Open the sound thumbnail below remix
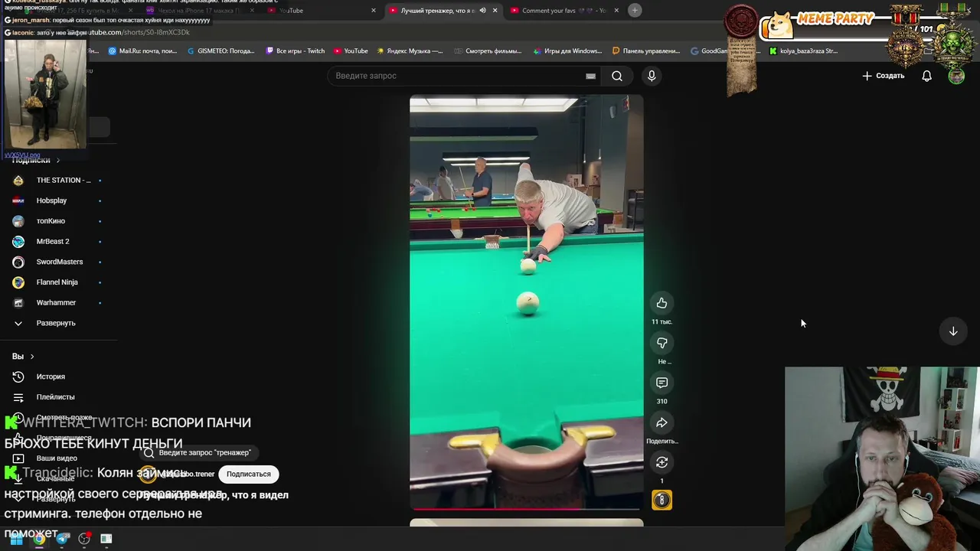This screenshot has height=551, width=980. (661, 500)
